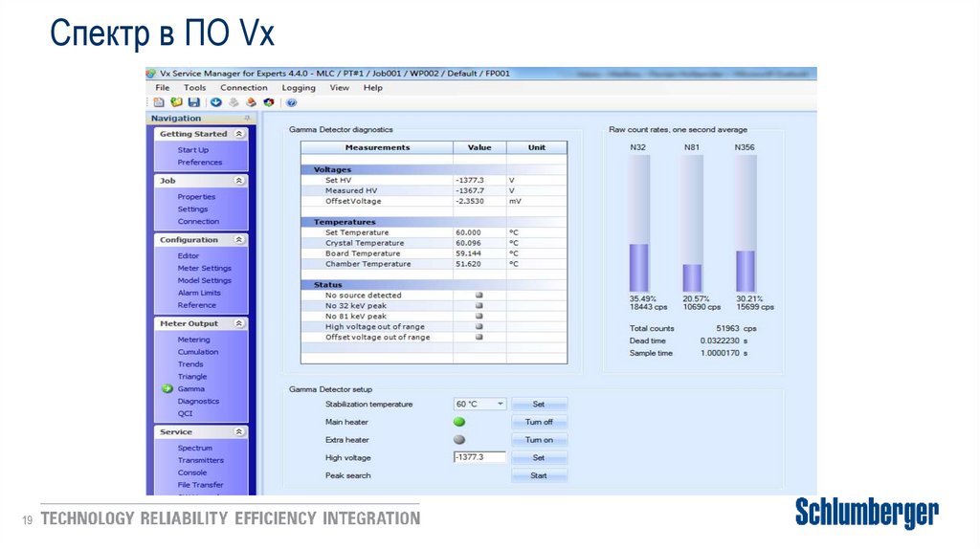Viewport: 980px width, 549px height.
Task: Click the blue question-mark help toolbar icon
Action: [291, 102]
